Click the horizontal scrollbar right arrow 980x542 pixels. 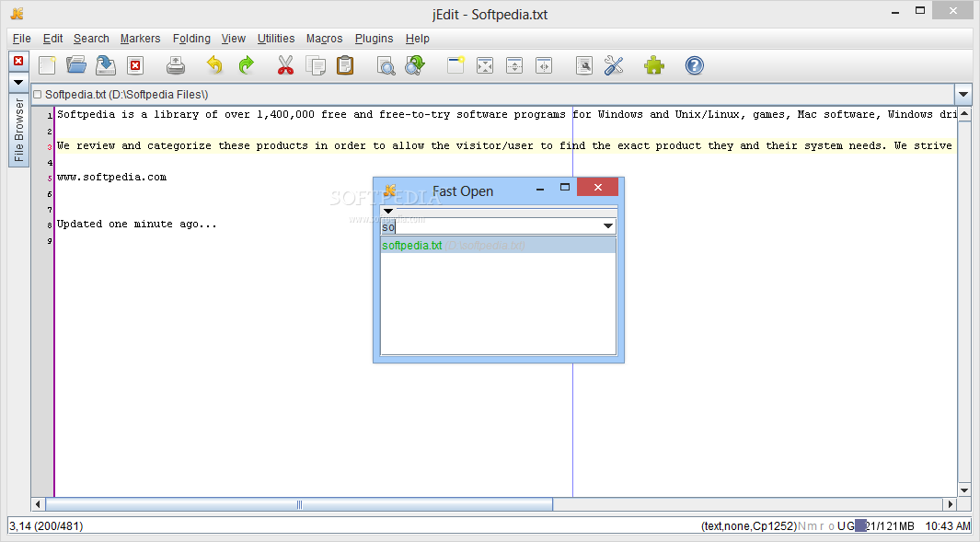[950, 504]
